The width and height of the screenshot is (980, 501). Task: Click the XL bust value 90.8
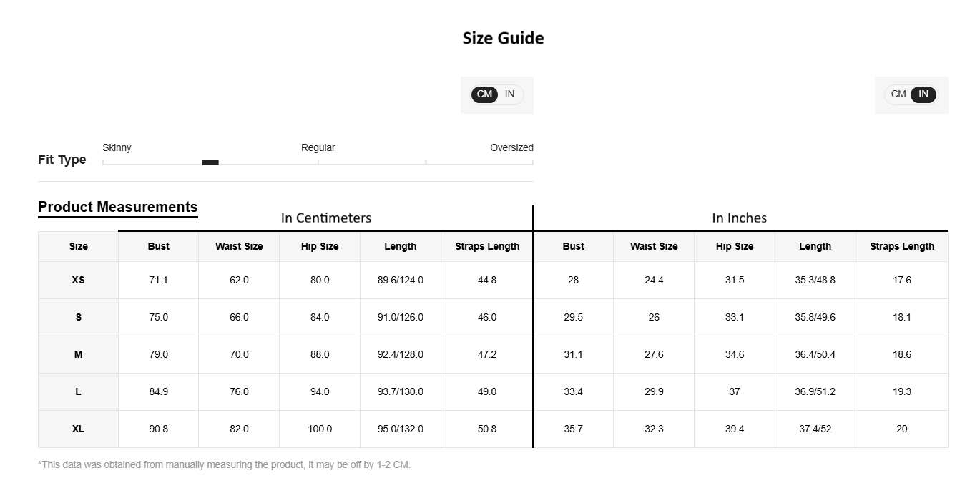159,429
